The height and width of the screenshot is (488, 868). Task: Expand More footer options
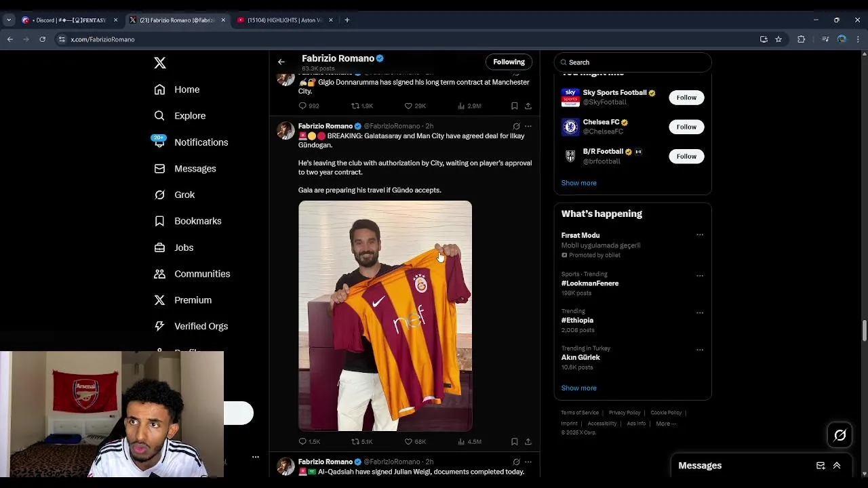tap(666, 424)
